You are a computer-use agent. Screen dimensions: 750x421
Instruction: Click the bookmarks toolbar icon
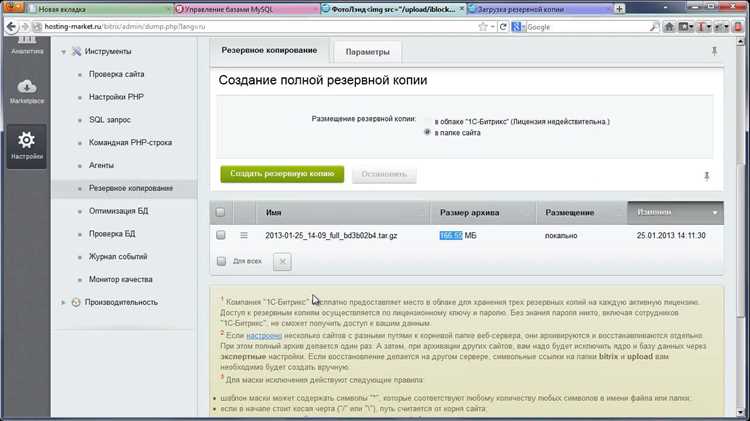coord(684,27)
